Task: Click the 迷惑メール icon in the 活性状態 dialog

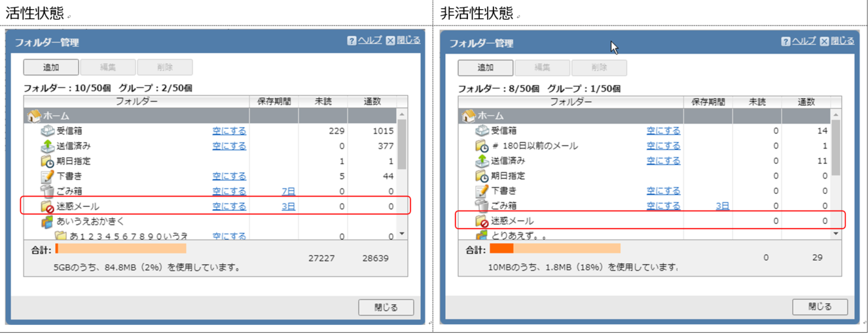Action: 48,206
